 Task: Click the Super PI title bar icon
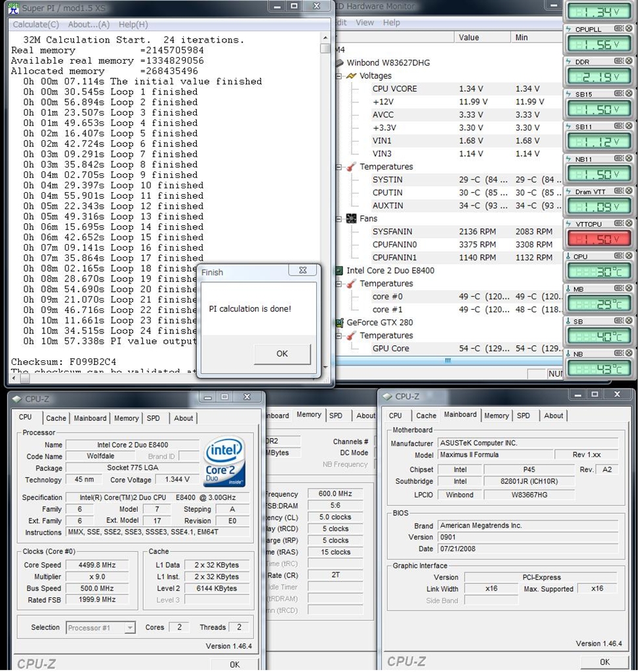click(14, 8)
